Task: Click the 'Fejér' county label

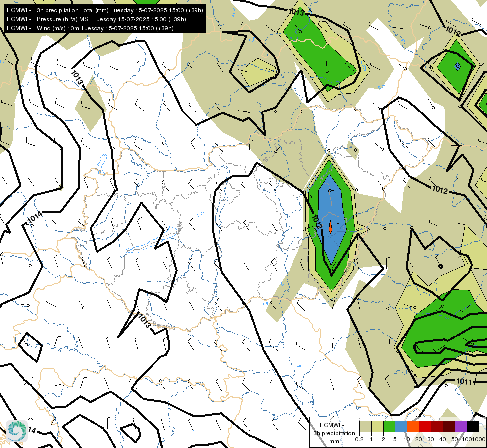Action: pos(179,228)
